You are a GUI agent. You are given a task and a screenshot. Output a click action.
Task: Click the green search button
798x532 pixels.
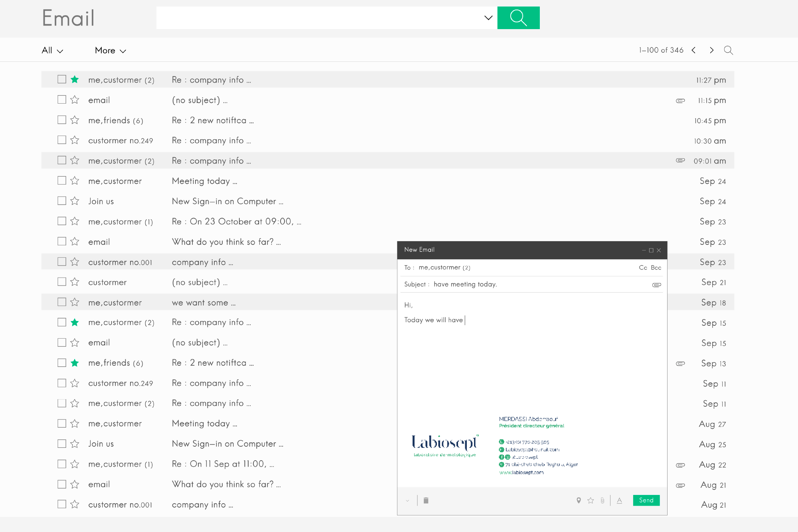pyautogui.click(x=518, y=18)
